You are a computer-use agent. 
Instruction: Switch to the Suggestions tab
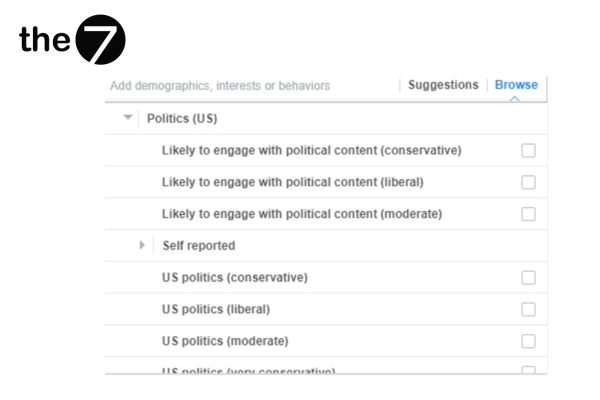pos(443,85)
